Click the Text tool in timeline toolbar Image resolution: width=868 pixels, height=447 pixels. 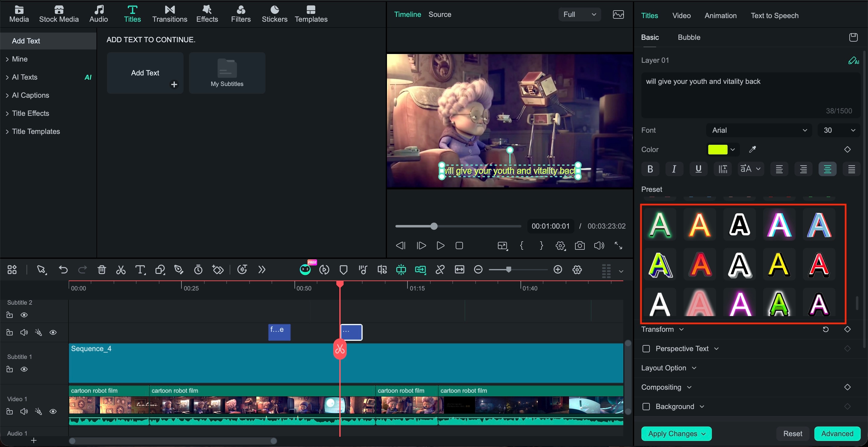click(140, 270)
